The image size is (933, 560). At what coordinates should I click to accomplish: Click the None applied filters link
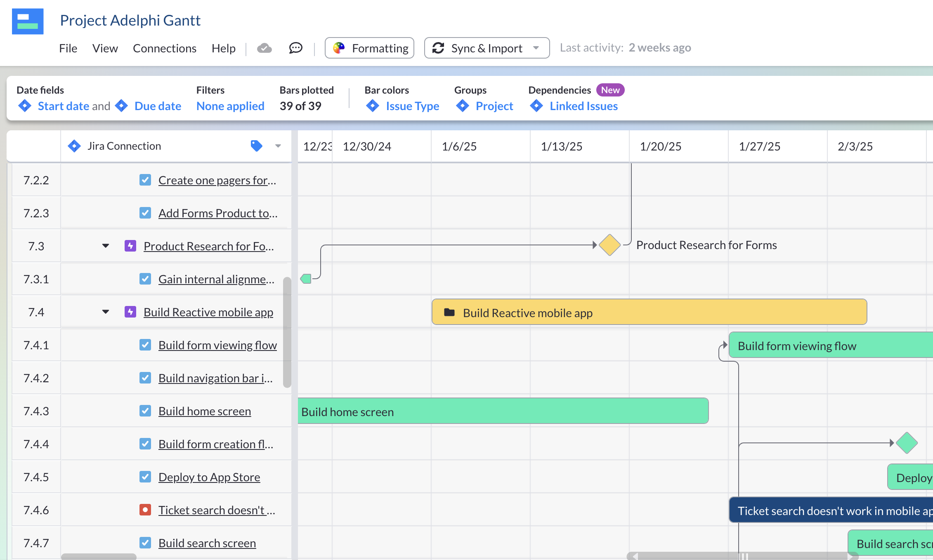pyautogui.click(x=230, y=106)
